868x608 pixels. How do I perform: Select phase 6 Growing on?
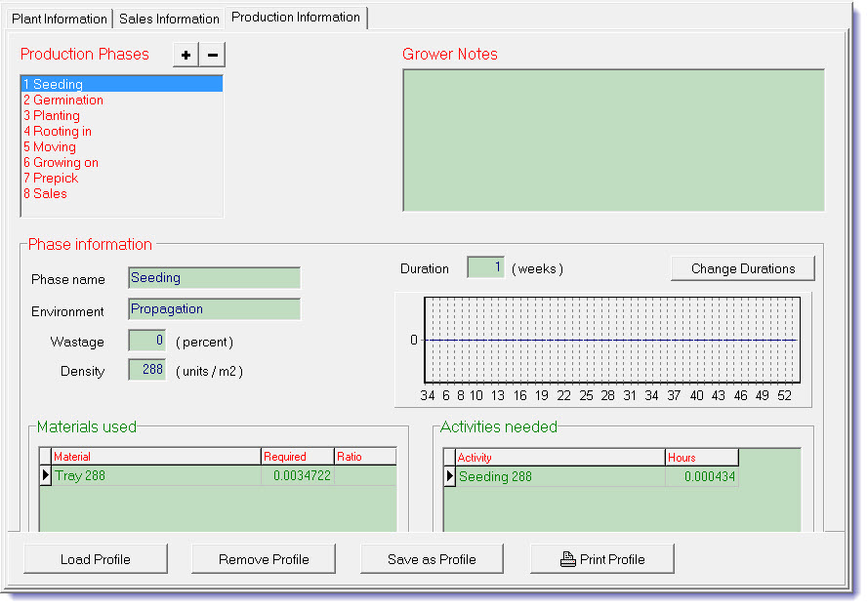(x=121, y=163)
